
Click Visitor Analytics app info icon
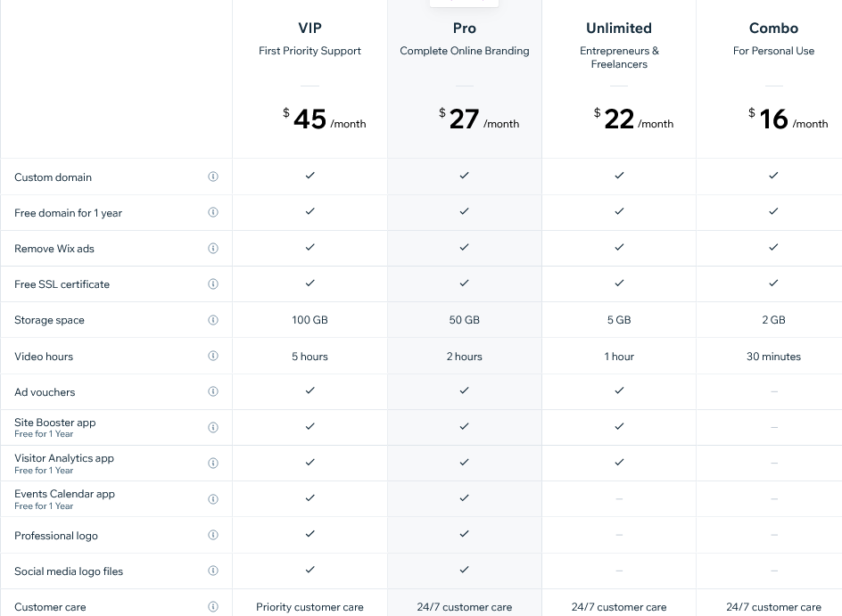[x=213, y=464]
